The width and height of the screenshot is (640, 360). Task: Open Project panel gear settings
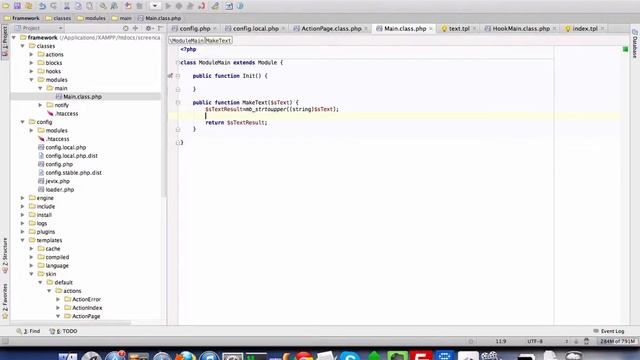pyautogui.click(x=149, y=28)
